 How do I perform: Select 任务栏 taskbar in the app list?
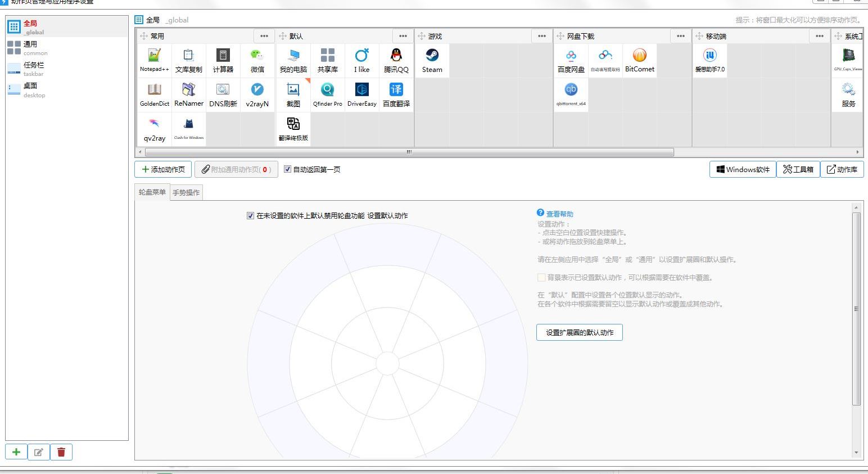(67, 69)
